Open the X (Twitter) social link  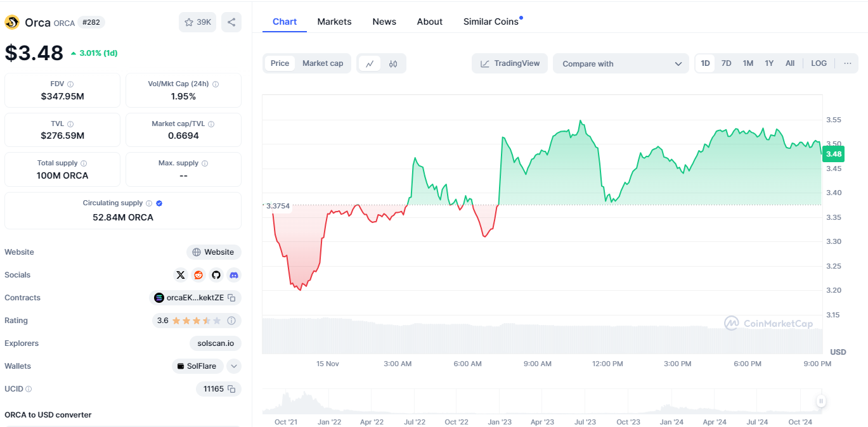pos(181,275)
